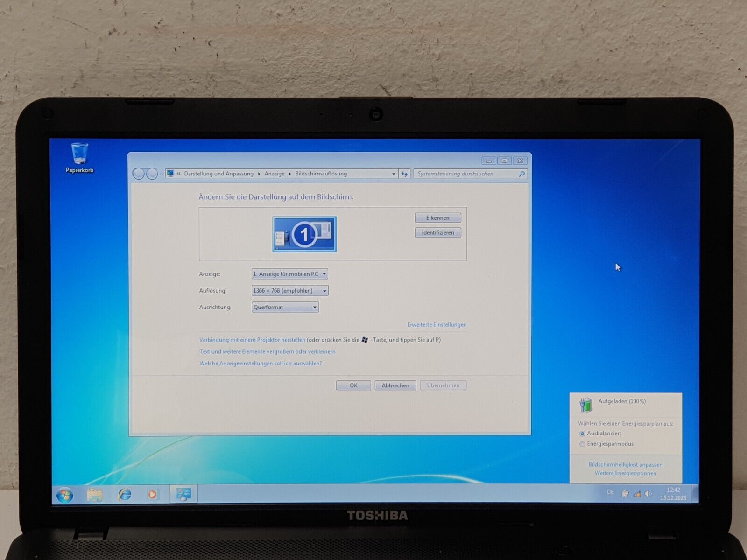747x560 pixels.
Task: Click the Systemsteuerung durchsuchen search field
Action: 467,174
